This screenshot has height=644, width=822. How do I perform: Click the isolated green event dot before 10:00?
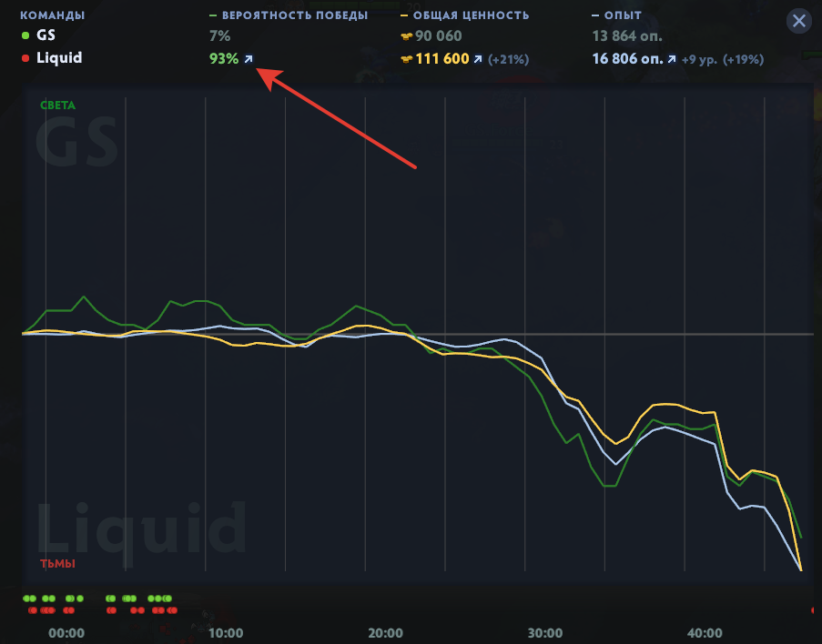[x=80, y=599]
